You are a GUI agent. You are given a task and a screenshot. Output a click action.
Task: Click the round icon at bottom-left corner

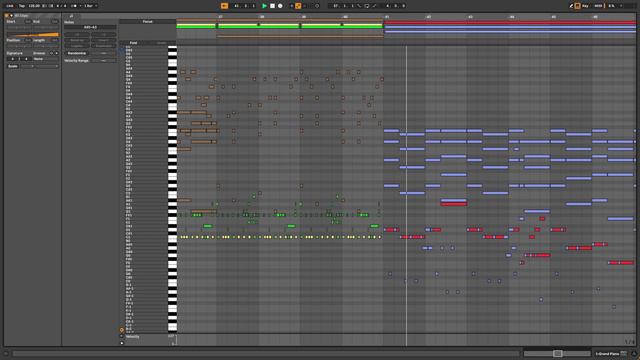click(x=6, y=353)
